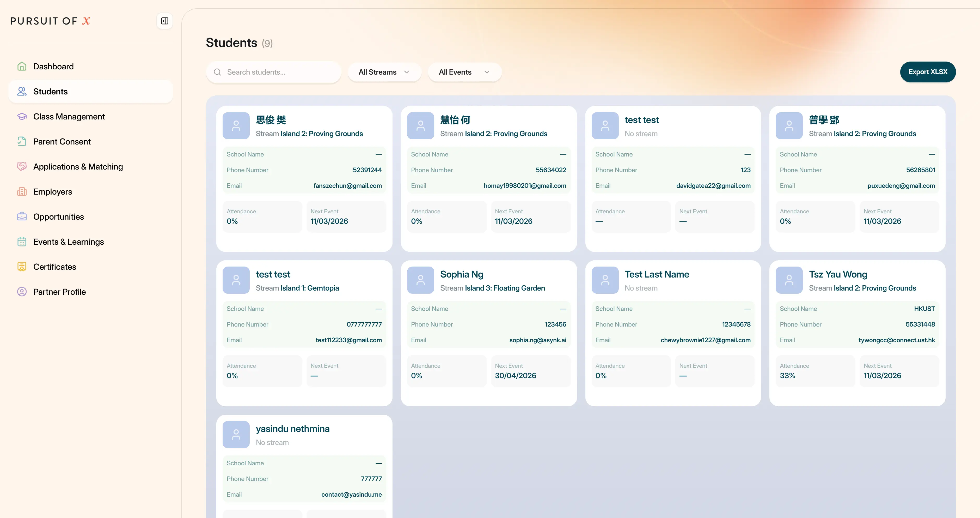Open the Opportunities section

tap(90, 216)
